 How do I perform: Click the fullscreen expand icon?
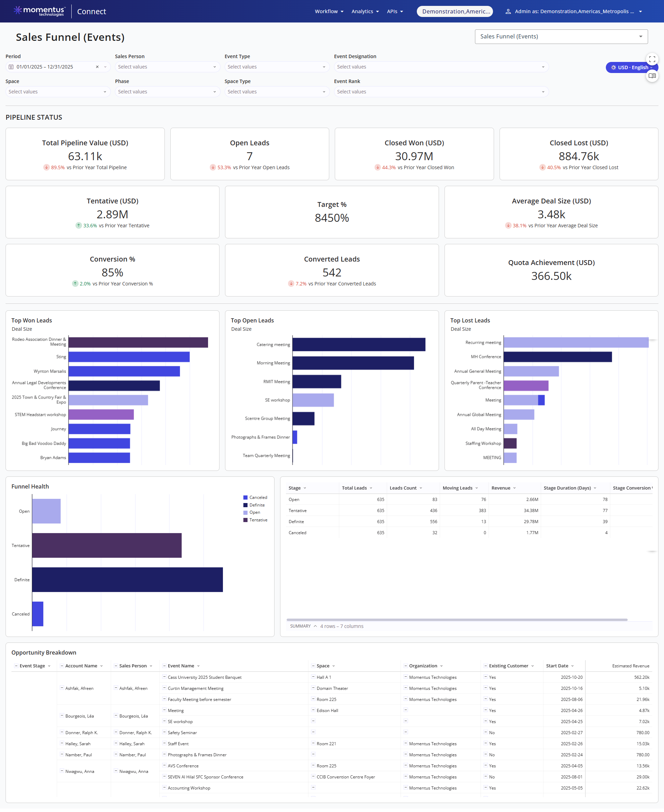[652, 59]
